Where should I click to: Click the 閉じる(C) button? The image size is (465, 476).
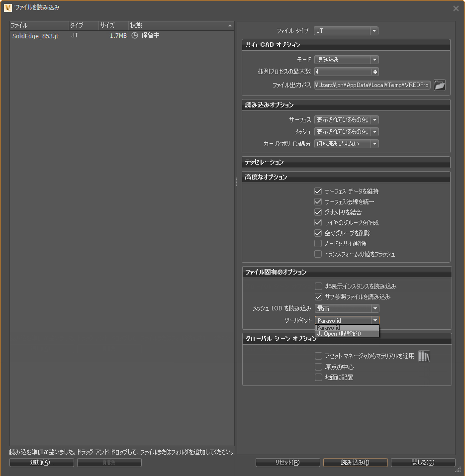pyautogui.click(x=423, y=463)
